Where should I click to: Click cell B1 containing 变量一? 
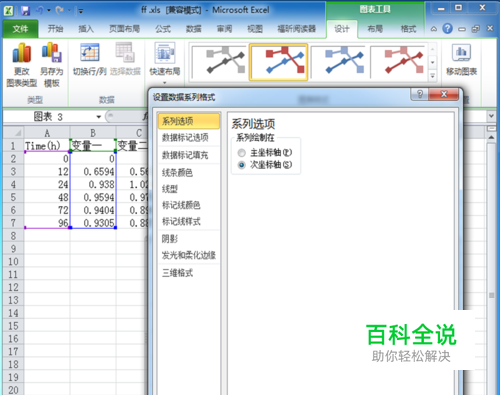pos(93,146)
